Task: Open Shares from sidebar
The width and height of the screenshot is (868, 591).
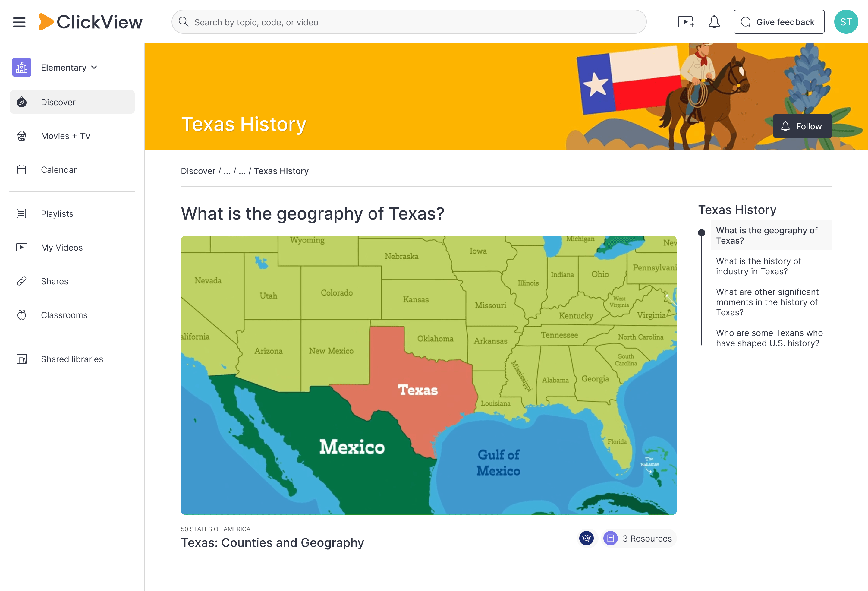Action: (72, 281)
